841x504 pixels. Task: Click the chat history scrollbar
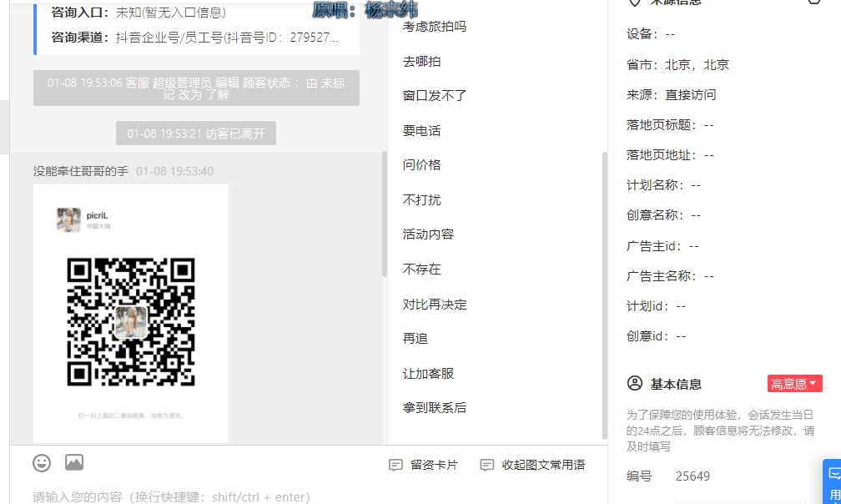(384, 214)
